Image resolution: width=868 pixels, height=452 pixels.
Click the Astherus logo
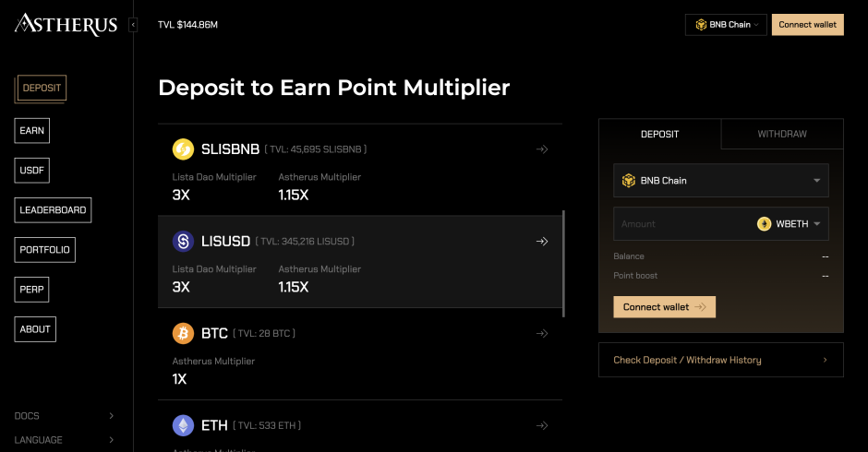[66, 24]
